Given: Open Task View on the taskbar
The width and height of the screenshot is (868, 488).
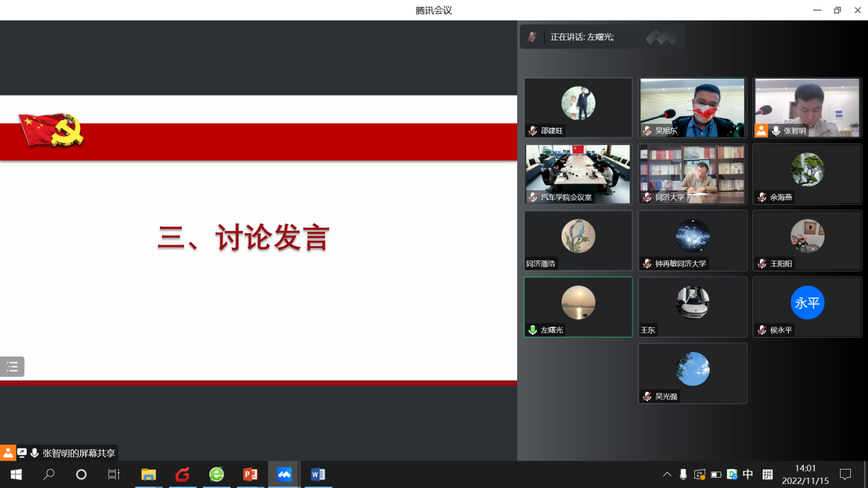Looking at the screenshot, I should click(x=114, y=474).
